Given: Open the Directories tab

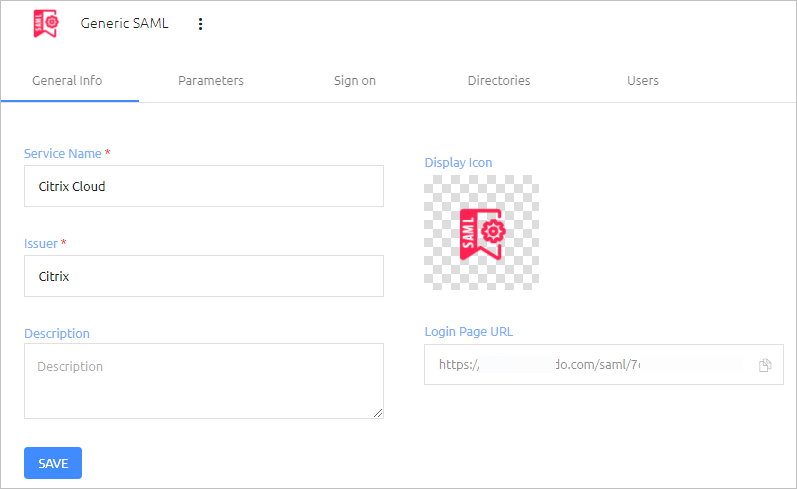Looking at the screenshot, I should tap(499, 81).
